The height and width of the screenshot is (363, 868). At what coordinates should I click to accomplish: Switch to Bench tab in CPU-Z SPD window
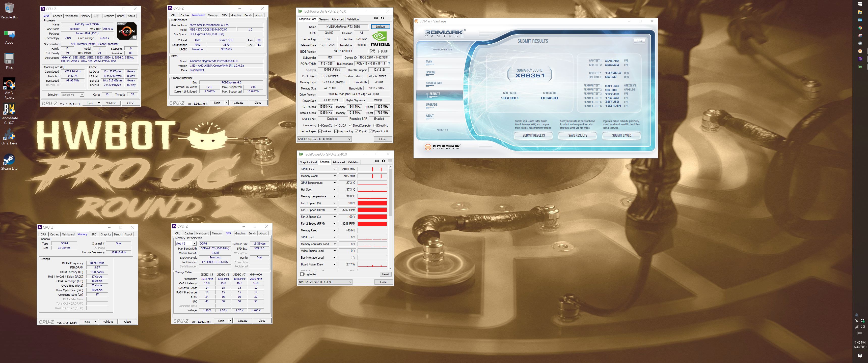[x=252, y=233]
